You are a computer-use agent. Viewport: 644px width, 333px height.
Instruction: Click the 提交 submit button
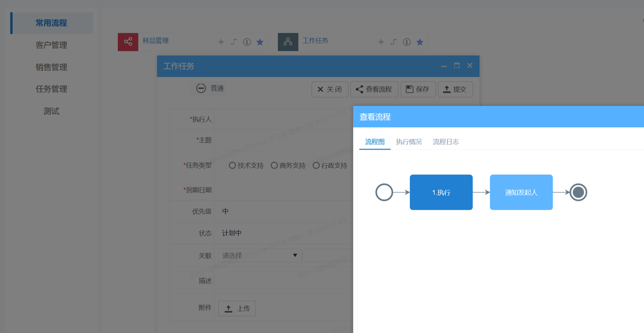pyautogui.click(x=455, y=89)
